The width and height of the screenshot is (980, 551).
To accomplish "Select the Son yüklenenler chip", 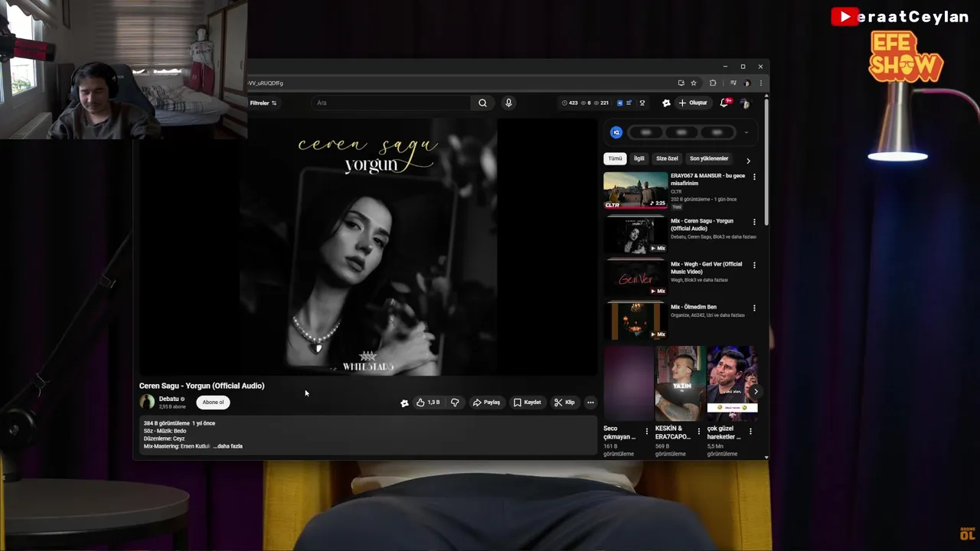I will coord(709,158).
